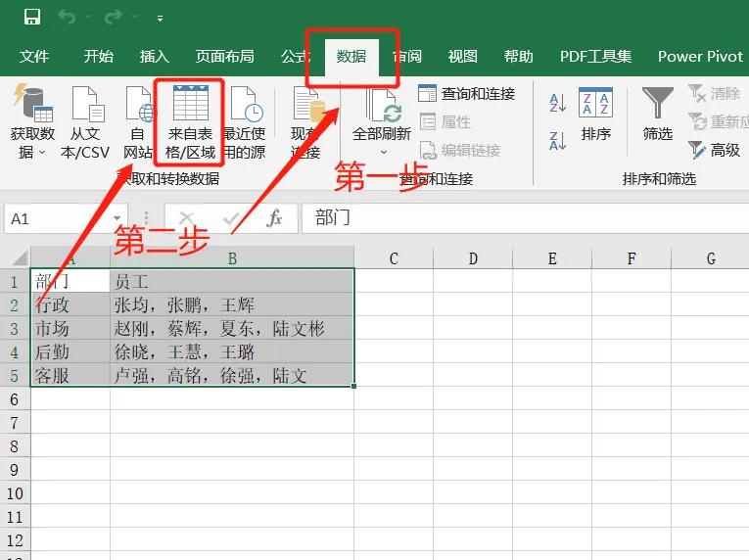
Task: Expand the 获取数据 dropdown chevron
Action: (42, 153)
